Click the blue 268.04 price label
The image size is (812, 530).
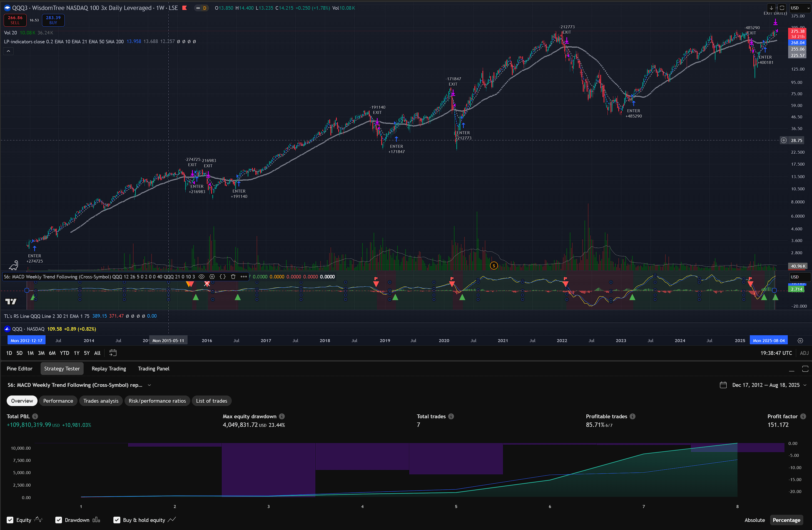(x=798, y=43)
